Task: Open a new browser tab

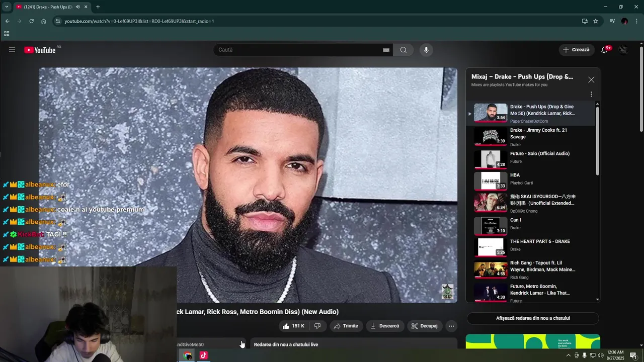Action: [98, 7]
